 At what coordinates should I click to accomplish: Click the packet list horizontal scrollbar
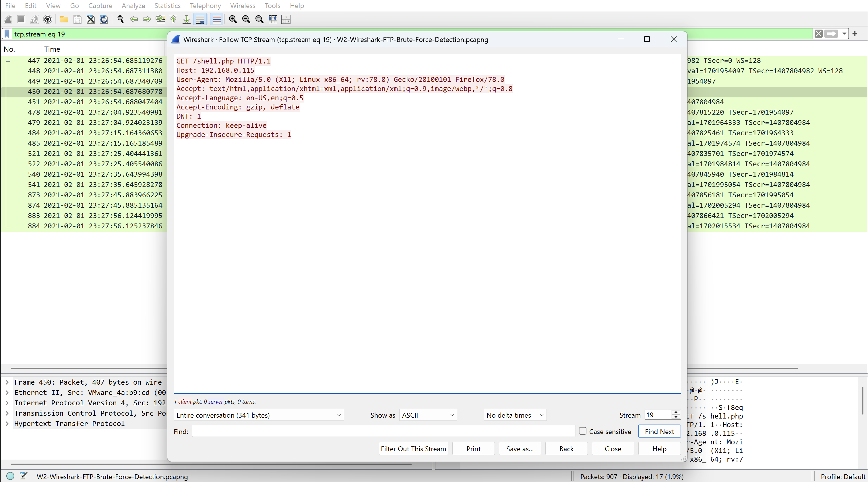(89, 368)
